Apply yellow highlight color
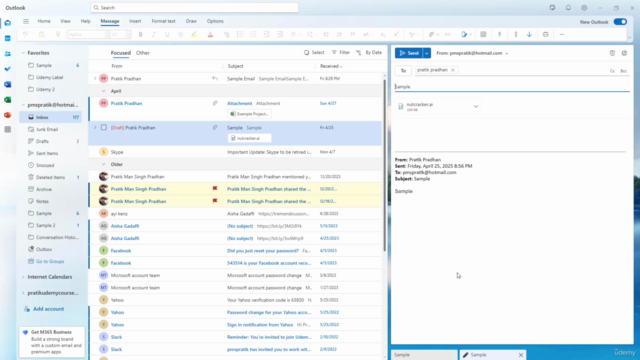This screenshot has width=640, height=360. [194, 35]
